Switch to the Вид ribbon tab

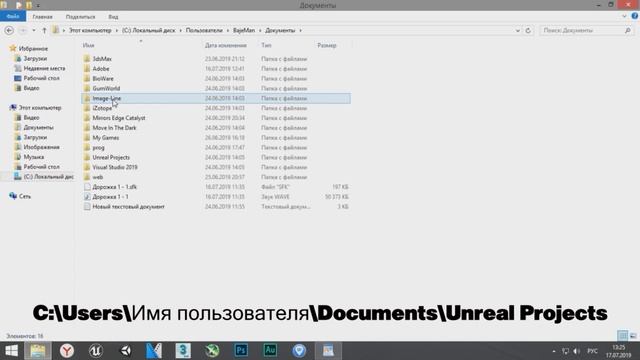[x=113, y=17]
